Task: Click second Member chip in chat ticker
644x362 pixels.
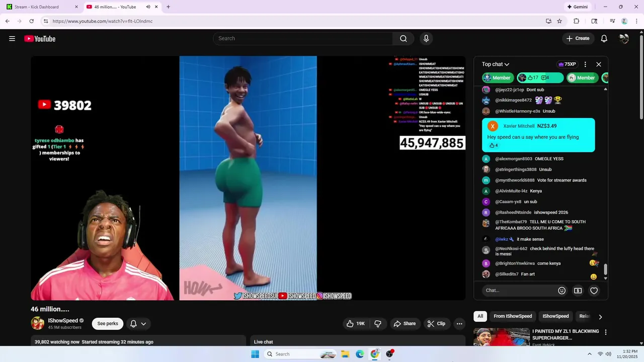Action: coord(582,78)
